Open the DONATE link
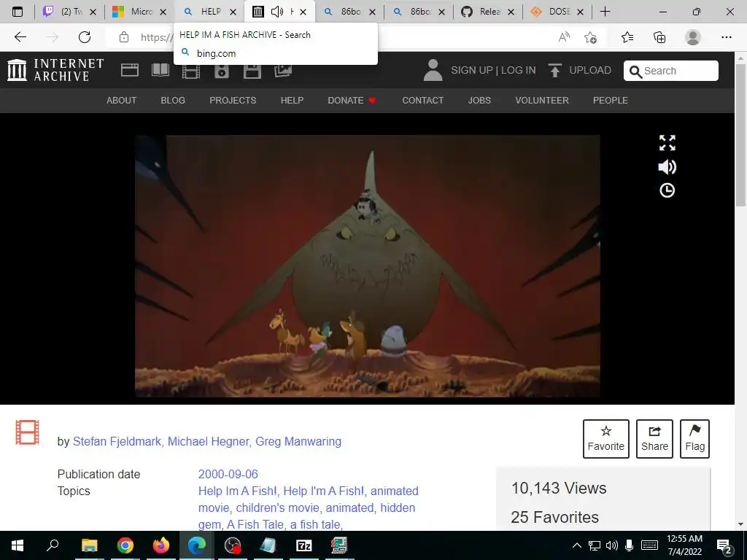The image size is (747, 560). click(x=352, y=101)
